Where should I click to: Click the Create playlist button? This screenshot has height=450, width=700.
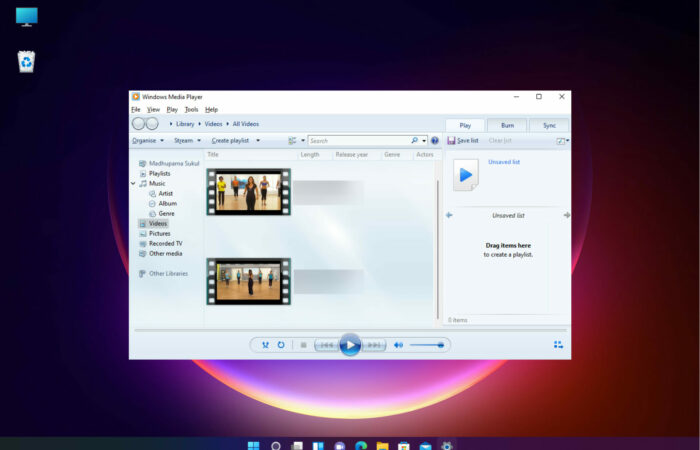[230, 141]
